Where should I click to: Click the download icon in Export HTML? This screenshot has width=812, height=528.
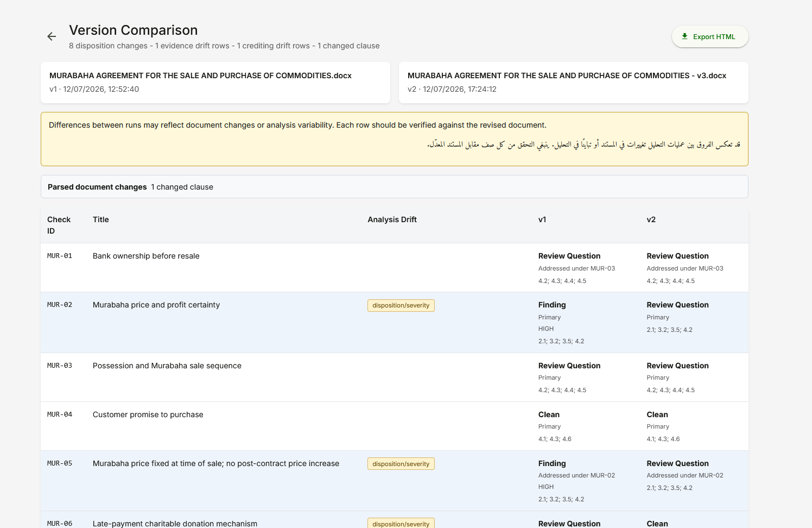684,36
